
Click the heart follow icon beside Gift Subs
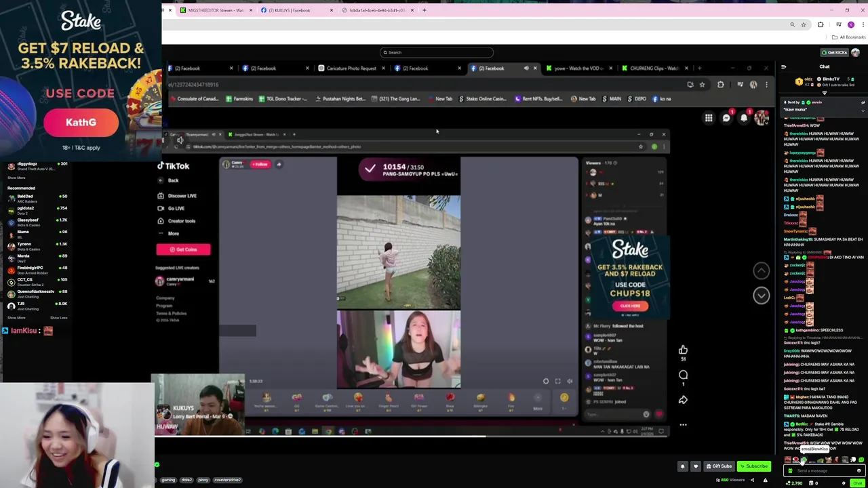click(x=695, y=466)
